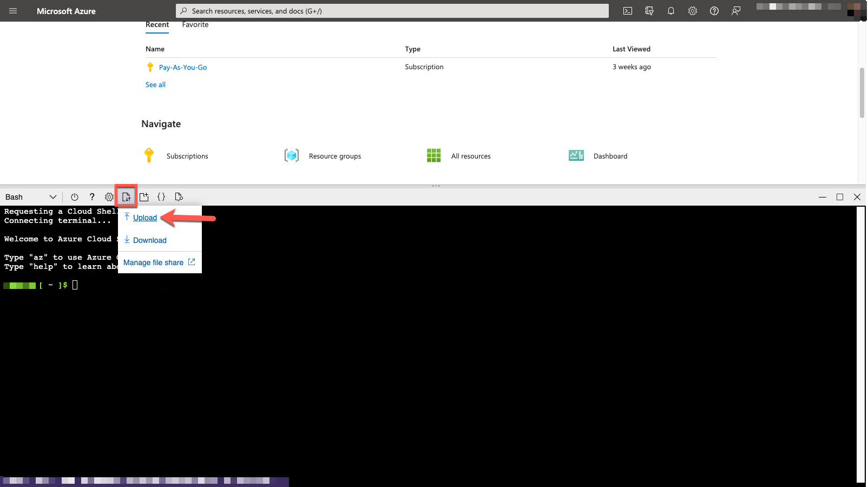Open Cloud Shell from top bar
This screenshot has height=487, width=868.
click(628, 11)
